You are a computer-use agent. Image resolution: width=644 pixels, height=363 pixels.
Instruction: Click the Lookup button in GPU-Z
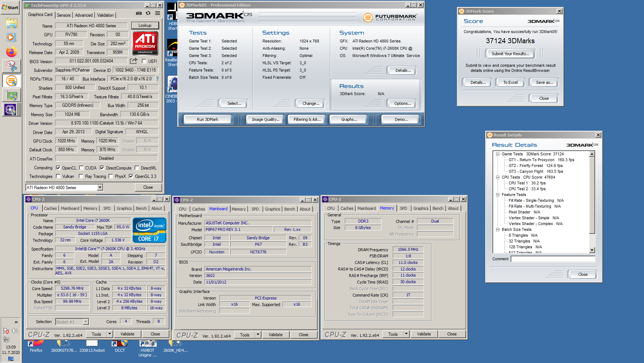[x=145, y=25]
